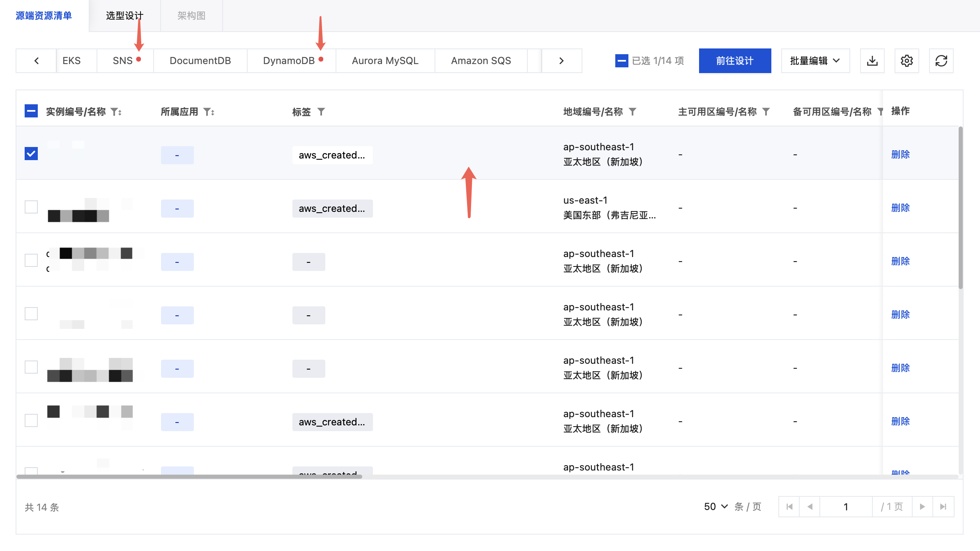This screenshot has width=980, height=551.
Task: Check the us-east-1 row checkbox
Action: point(31,207)
